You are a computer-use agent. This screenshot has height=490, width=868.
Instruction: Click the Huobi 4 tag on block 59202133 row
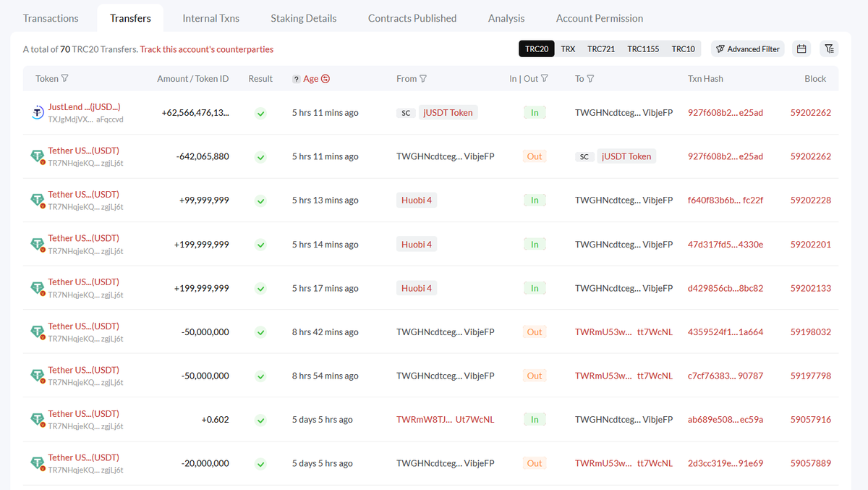pyautogui.click(x=417, y=288)
